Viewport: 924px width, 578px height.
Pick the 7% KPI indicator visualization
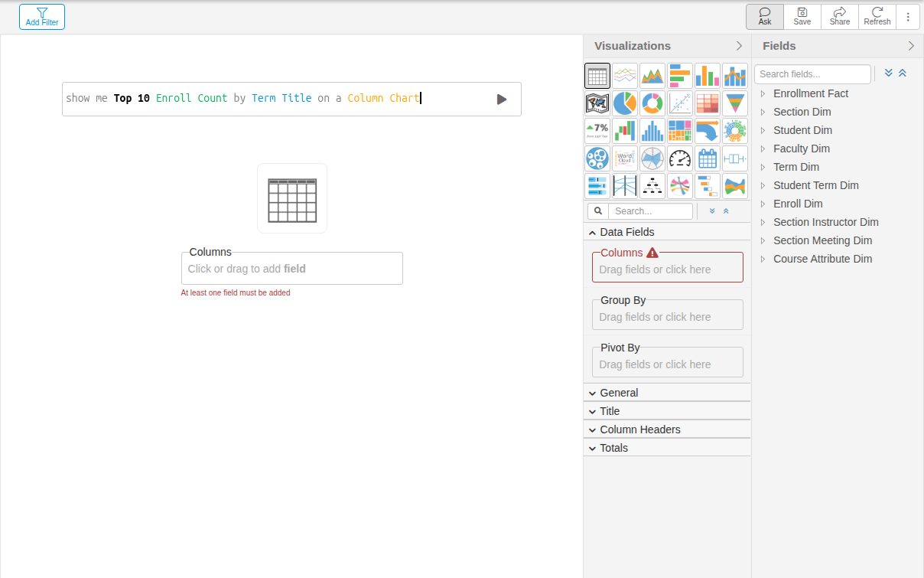tap(597, 131)
